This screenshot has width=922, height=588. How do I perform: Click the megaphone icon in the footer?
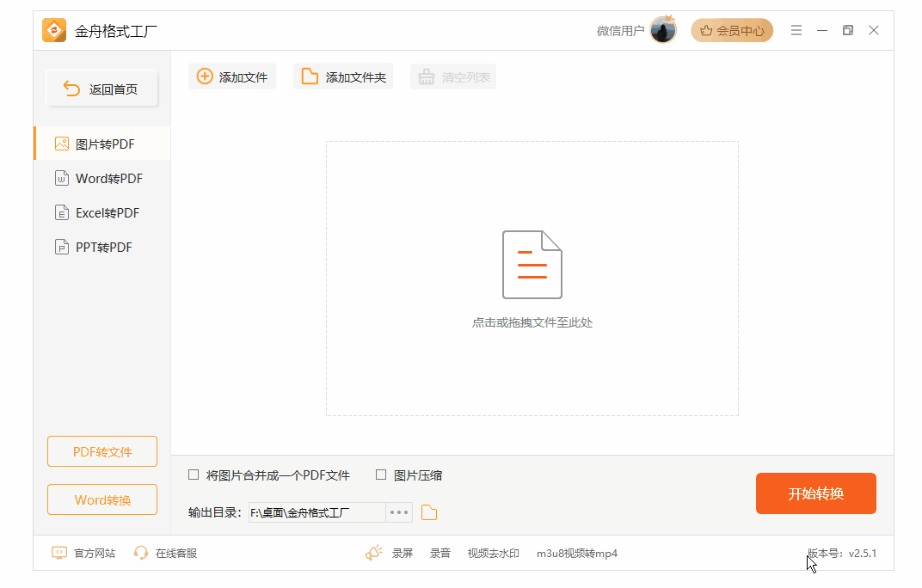pos(373,553)
